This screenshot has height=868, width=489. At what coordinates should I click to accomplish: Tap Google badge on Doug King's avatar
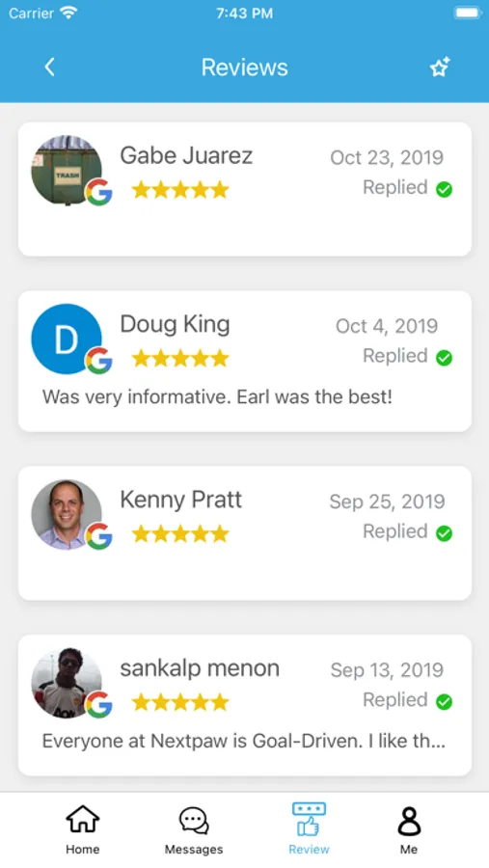tap(98, 361)
